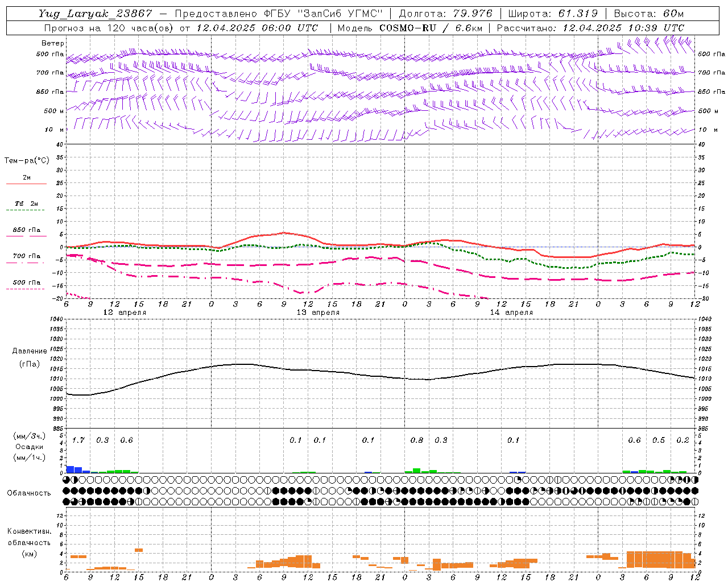Click the Облачность cloud cover label
The image size is (728, 582).
(x=29, y=493)
